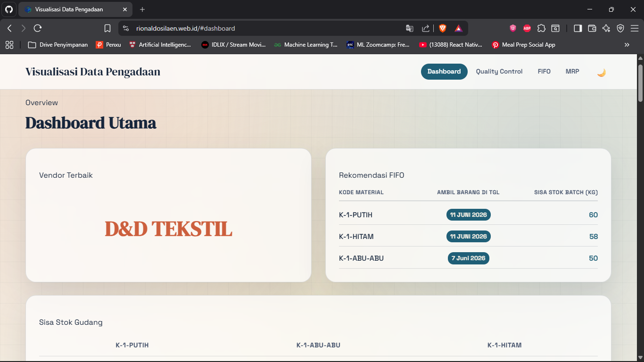The width and height of the screenshot is (644, 362).
Task: Click the pinned GitHub tab icon
Action: [9, 9]
